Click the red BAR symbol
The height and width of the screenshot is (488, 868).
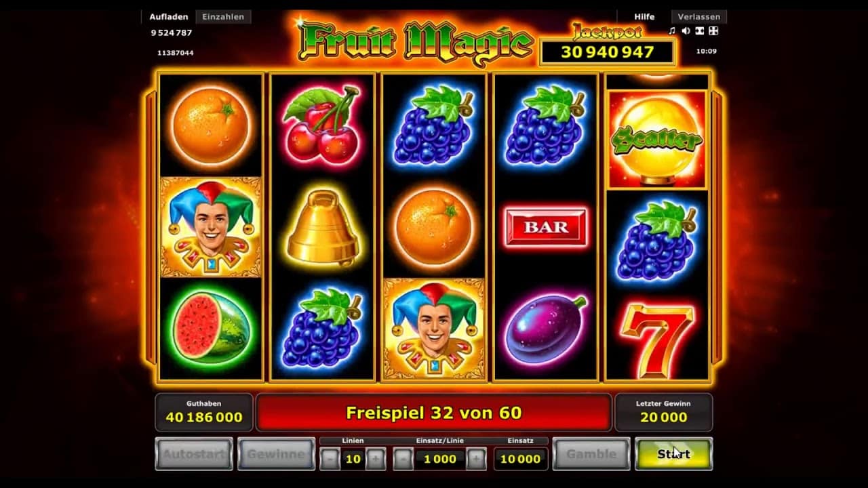pos(545,227)
